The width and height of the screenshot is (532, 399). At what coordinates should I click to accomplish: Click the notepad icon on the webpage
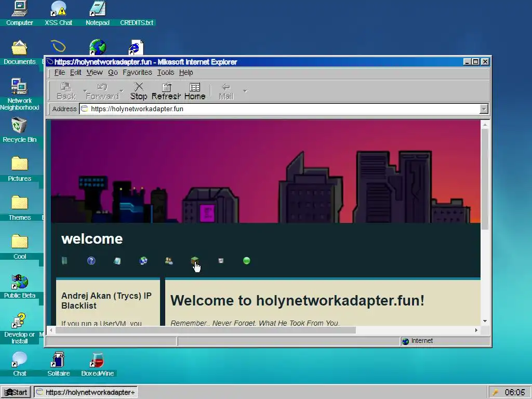coord(117,261)
